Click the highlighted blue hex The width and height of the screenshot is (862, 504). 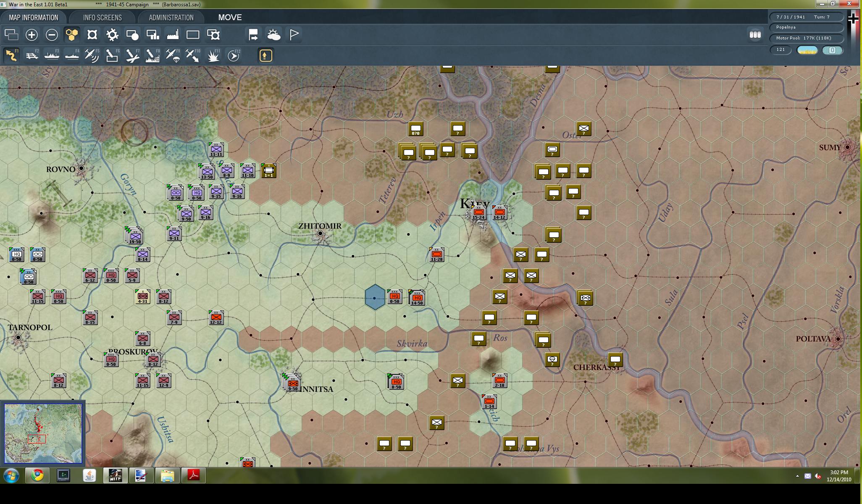(x=375, y=297)
